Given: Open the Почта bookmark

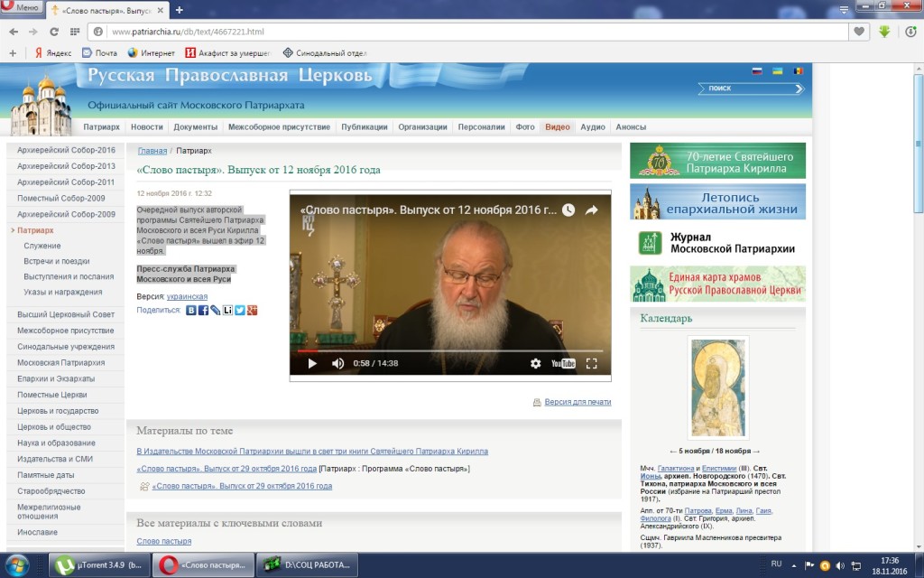Looking at the screenshot, I should pyautogui.click(x=99, y=53).
